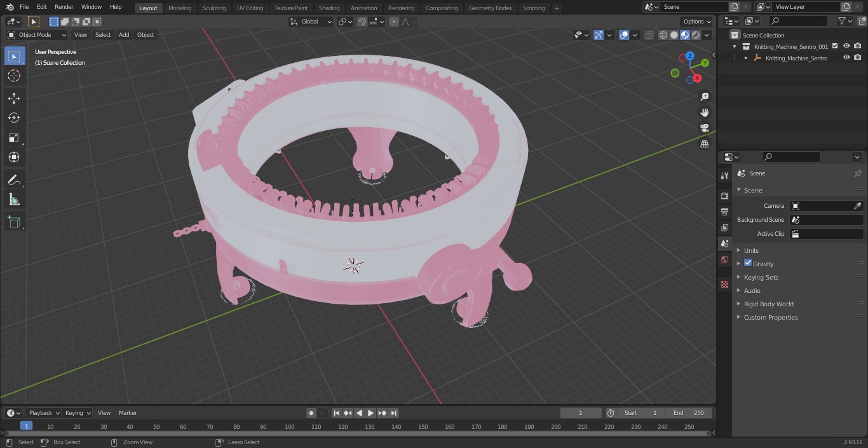Enable the Gravity checkbox
Screen dimensions: 868x448
(748, 263)
